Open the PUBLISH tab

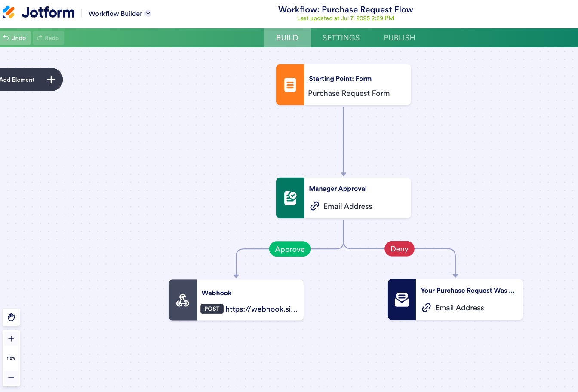pos(399,38)
